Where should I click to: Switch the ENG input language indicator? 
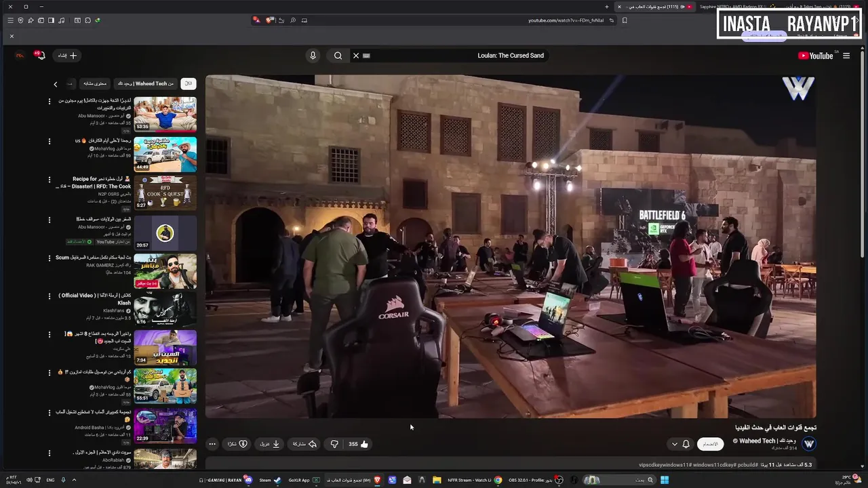(50, 480)
